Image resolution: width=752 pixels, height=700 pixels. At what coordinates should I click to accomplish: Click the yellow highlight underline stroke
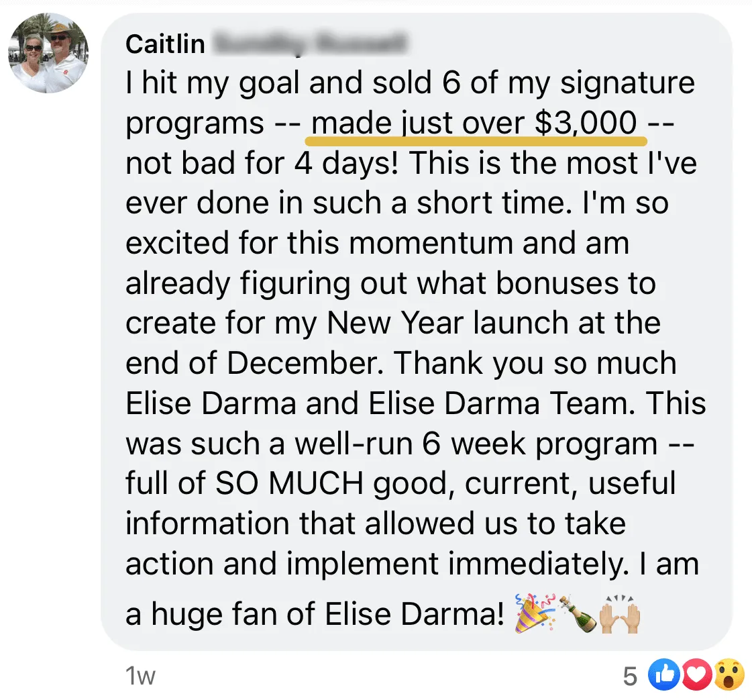(x=476, y=140)
